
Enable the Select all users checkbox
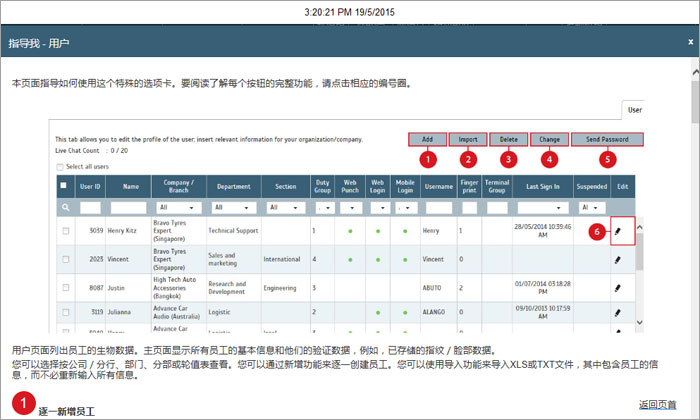pos(60,166)
